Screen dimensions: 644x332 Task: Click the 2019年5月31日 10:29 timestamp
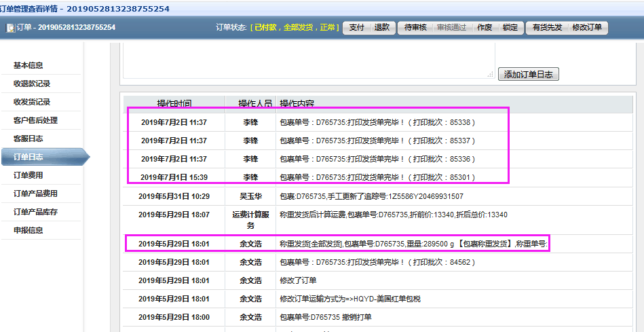click(x=174, y=196)
